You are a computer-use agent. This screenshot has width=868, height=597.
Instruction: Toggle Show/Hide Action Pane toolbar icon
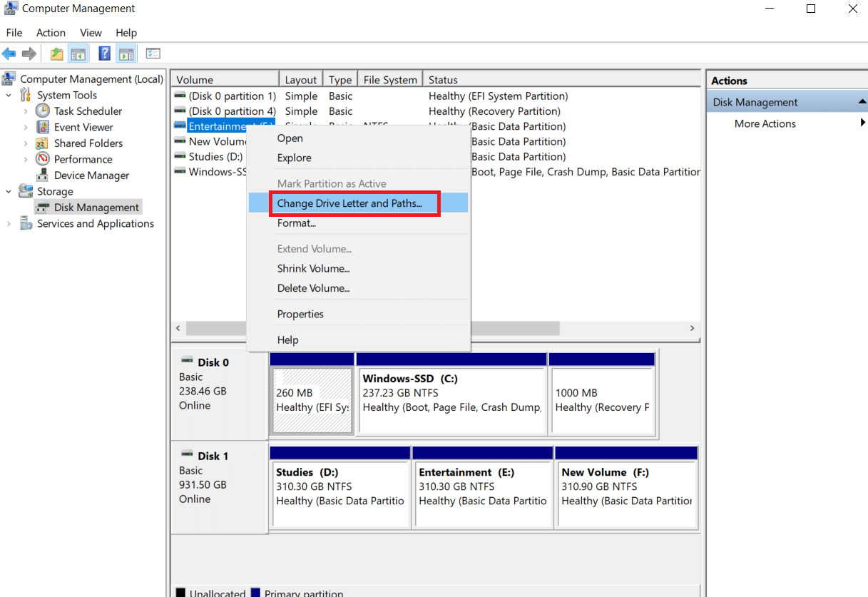(127, 53)
